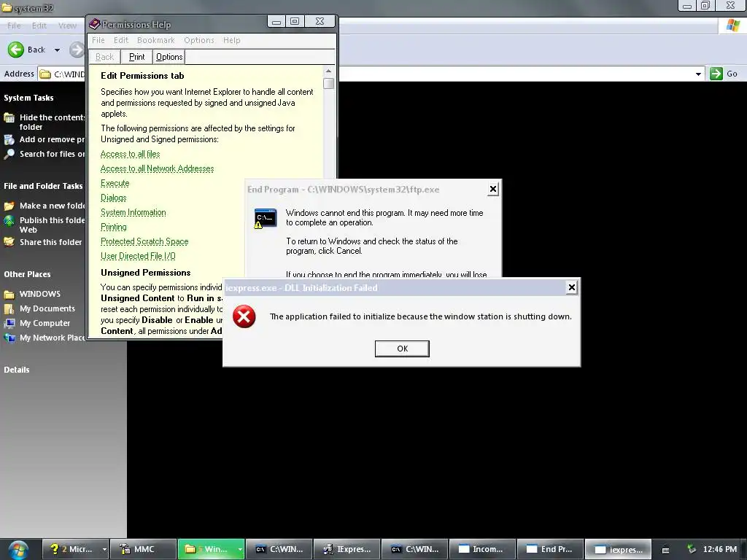Image resolution: width=747 pixels, height=560 pixels.
Task: Click the command prompt warning icon in End Program
Action: [x=265, y=219]
